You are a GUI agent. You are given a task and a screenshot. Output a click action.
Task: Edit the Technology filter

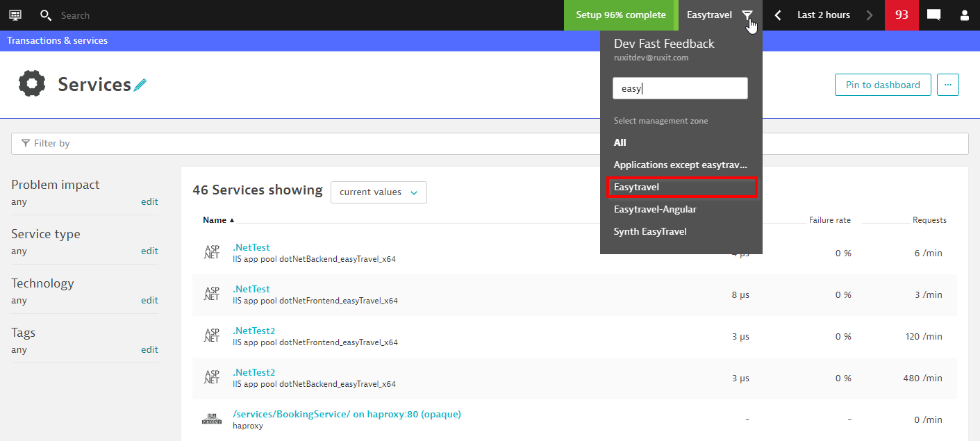(149, 301)
